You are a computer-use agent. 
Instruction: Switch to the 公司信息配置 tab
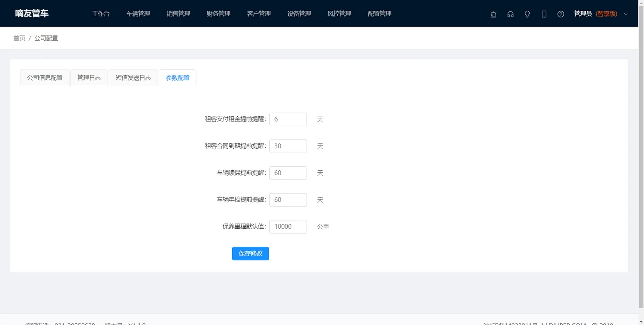[45, 78]
